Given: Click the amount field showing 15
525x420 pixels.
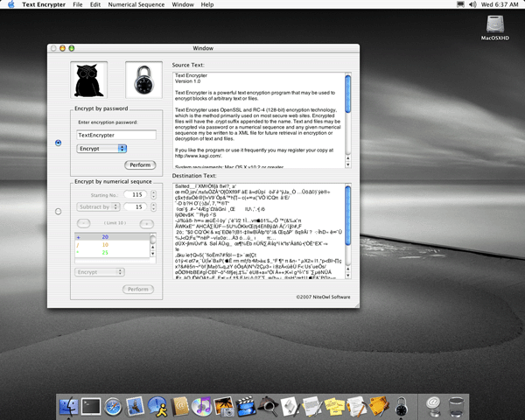Looking at the screenshot, I should point(136,207).
